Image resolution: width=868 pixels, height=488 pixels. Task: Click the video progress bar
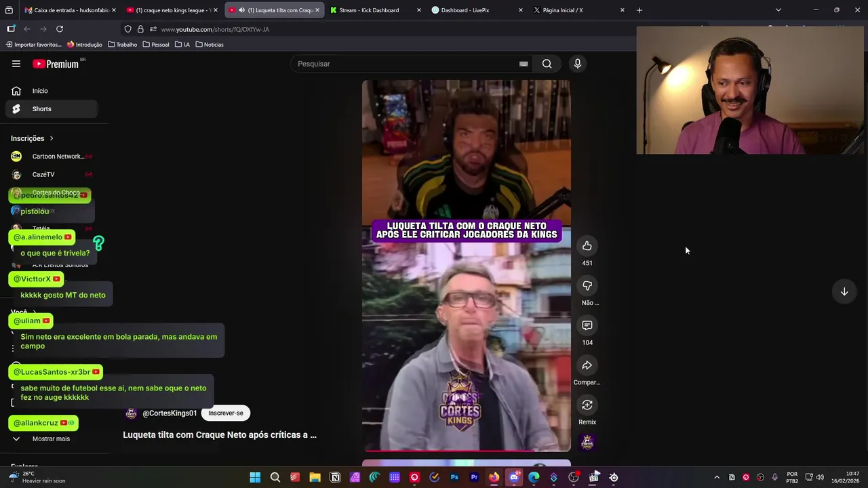[467, 450]
